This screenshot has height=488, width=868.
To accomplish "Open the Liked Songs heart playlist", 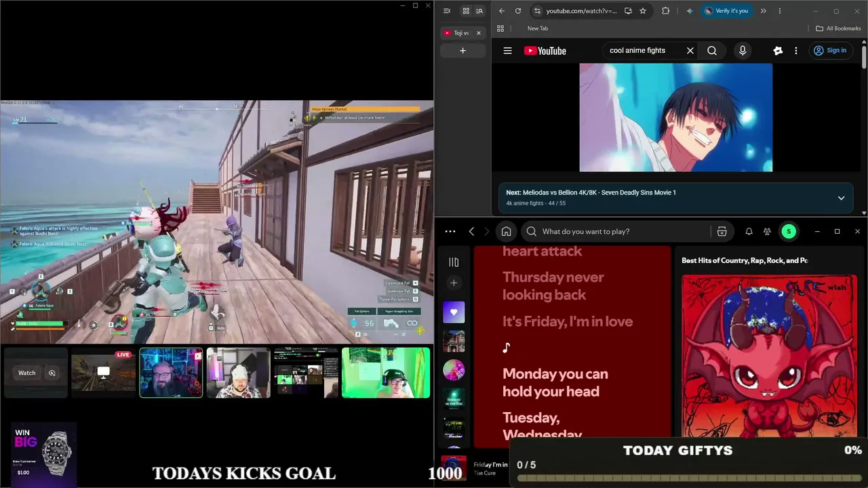I will click(454, 312).
